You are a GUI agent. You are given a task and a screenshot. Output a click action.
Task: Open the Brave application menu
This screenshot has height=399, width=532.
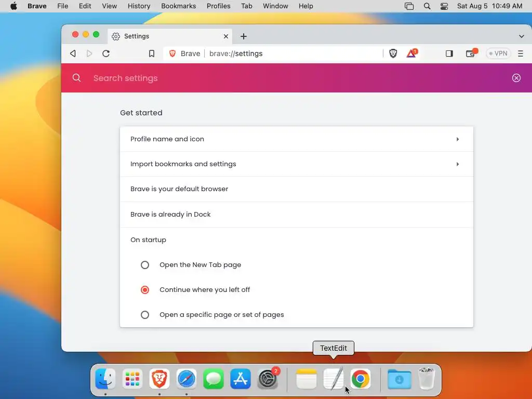coord(37,6)
